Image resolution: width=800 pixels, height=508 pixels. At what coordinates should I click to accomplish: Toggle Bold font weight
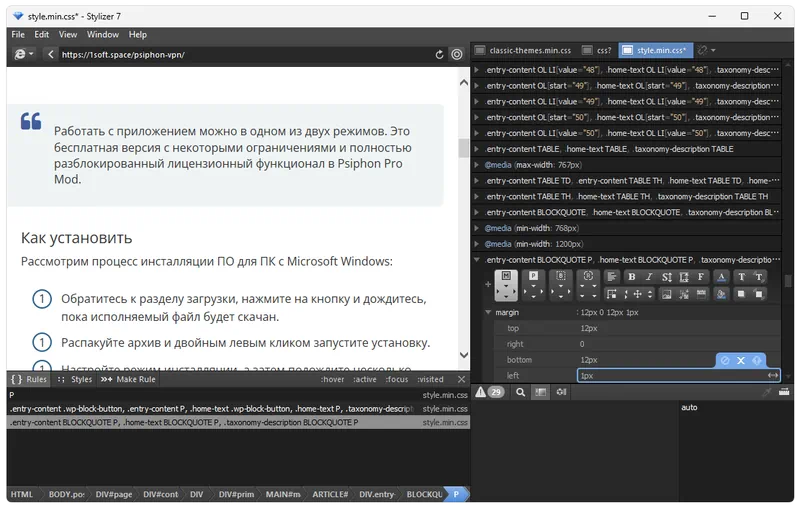[x=632, y=277]
